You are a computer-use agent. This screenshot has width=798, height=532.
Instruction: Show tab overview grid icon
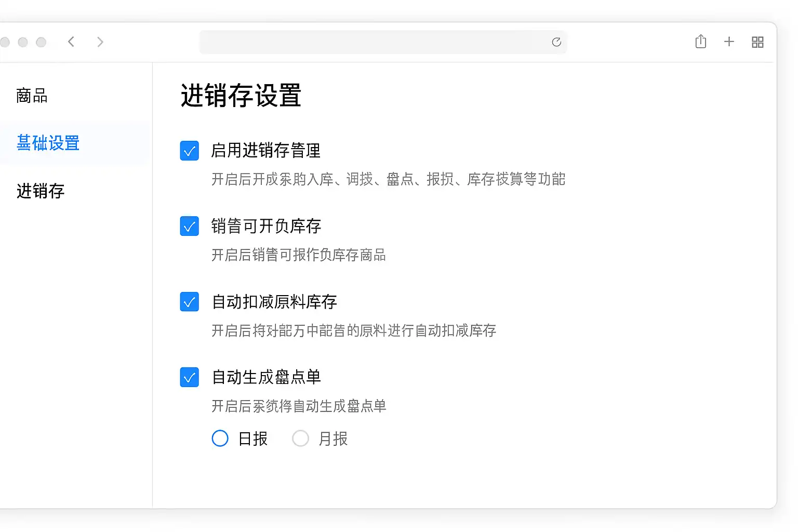tap(757, 42)
